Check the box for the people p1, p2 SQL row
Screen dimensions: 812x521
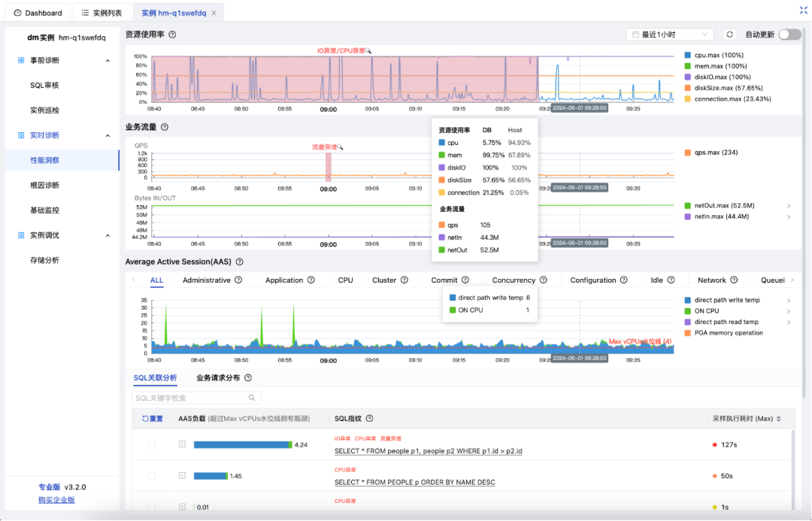coord(151,444)
